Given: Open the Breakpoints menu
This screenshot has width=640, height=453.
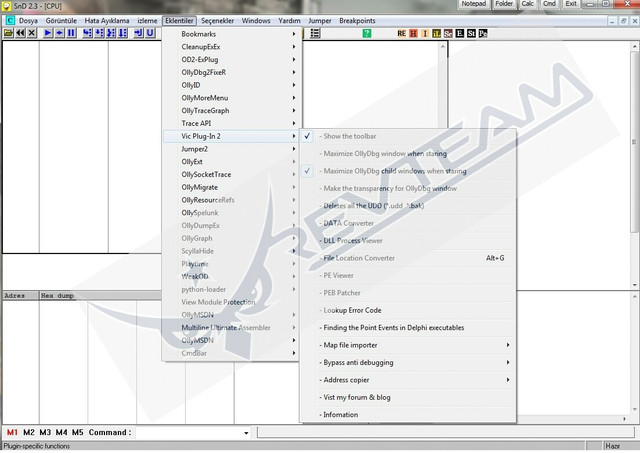Looking at the screenshot, I should point(357,20).
